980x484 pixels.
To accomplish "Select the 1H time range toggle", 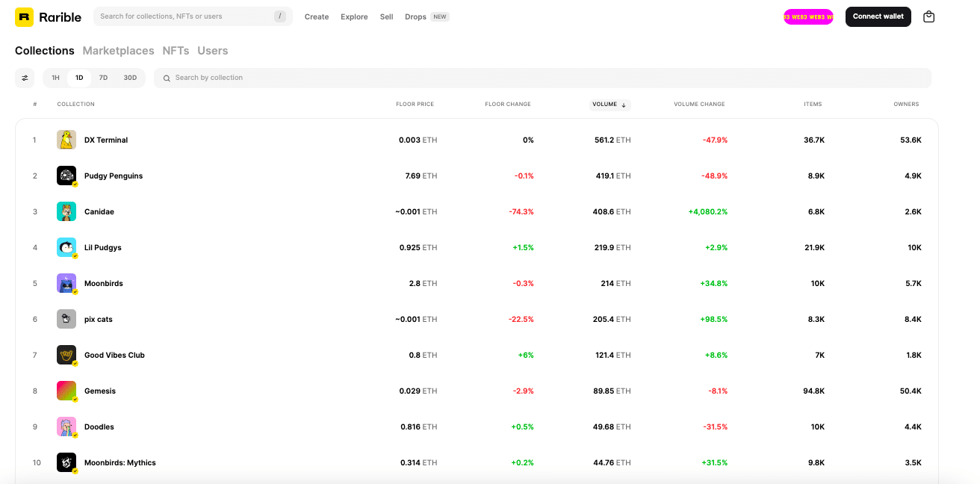I will click(55, 78).
